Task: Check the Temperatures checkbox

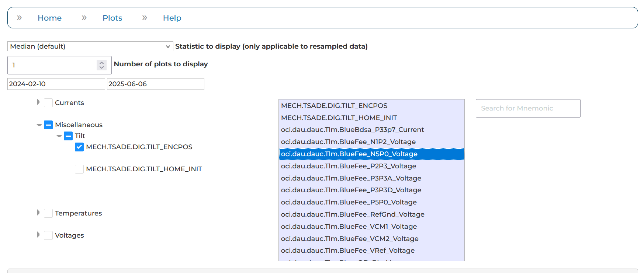Action: (48, 213)
